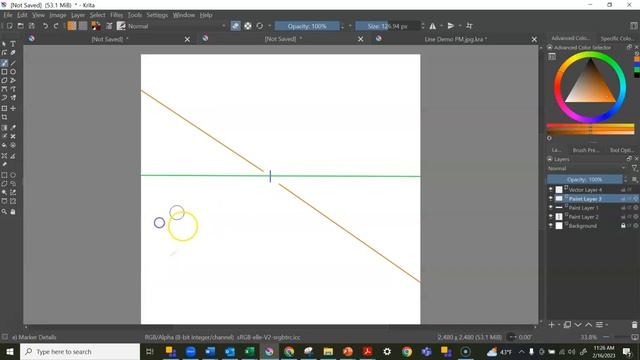
Task: Toggle Preserve Alpha button in toolbar
Action: point(248,26)
